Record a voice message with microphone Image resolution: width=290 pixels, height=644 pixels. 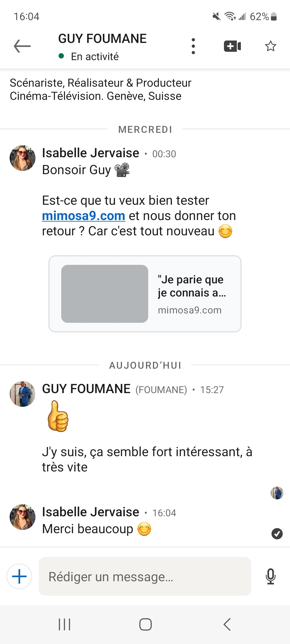coord(270,576)
